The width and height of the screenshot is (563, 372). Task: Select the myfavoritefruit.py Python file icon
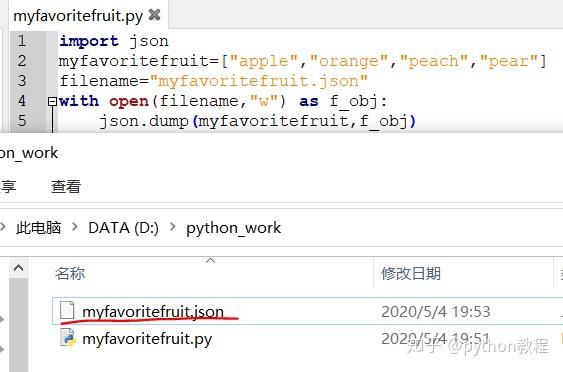(68, 338)
